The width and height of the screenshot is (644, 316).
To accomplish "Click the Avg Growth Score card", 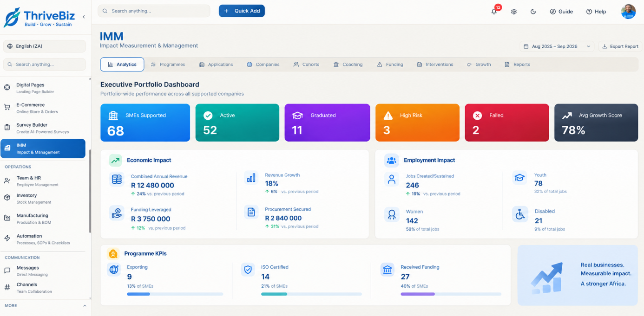I will (x=596, y=123).
